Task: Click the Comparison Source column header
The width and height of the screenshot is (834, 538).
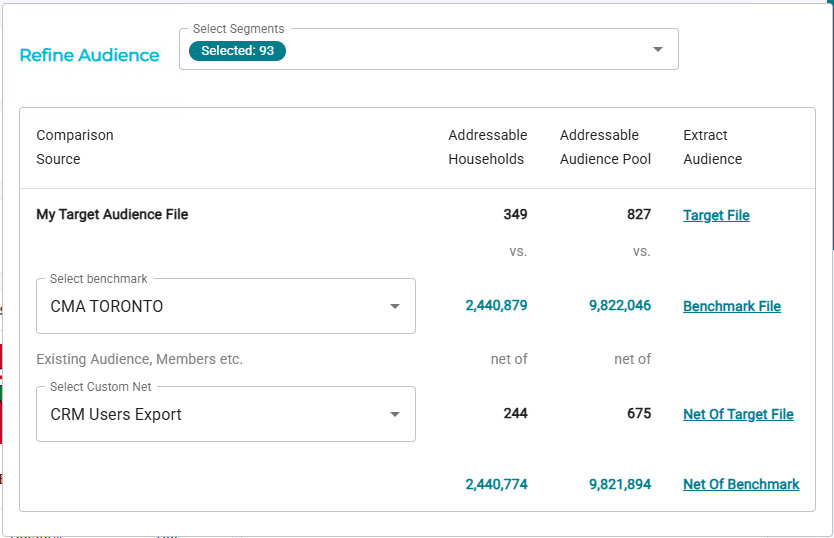Action: pyautogui.click(x=75, y=147)
